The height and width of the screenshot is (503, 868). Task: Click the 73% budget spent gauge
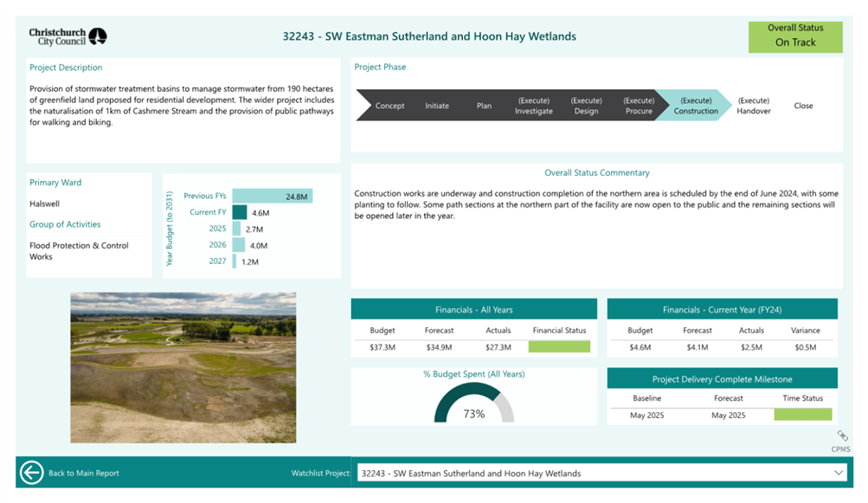(x=474, y=403)
